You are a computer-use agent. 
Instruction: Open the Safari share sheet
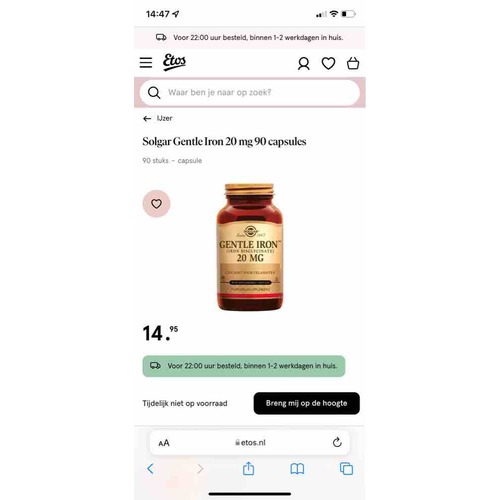point(248,468)
